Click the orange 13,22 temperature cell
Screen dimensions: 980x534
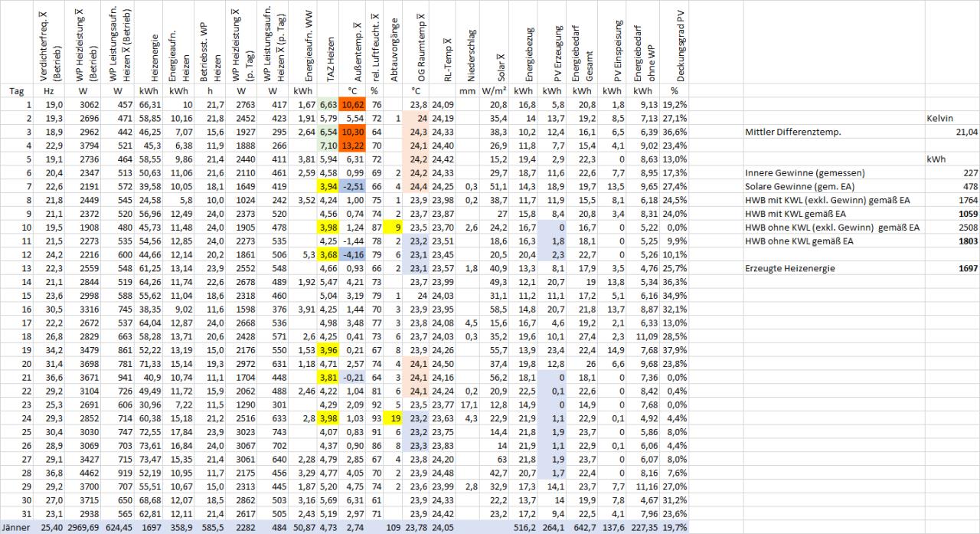(351, 146)
